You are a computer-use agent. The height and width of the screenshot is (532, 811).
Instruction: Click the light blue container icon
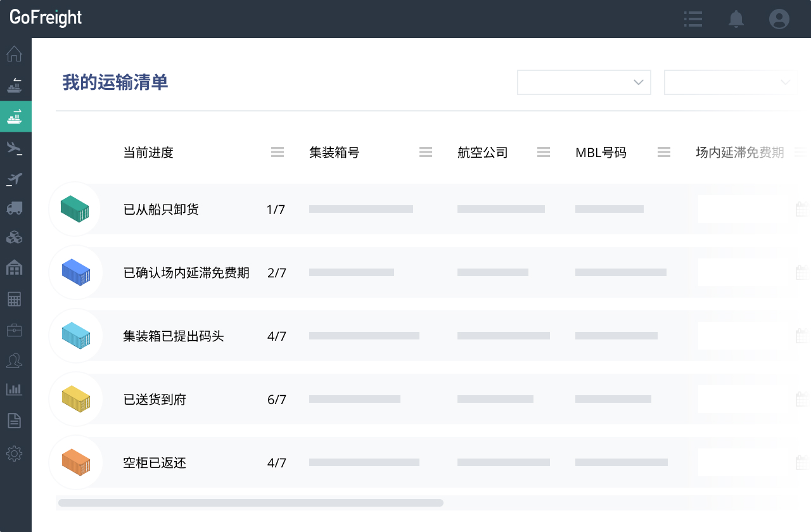click(76, 336)
